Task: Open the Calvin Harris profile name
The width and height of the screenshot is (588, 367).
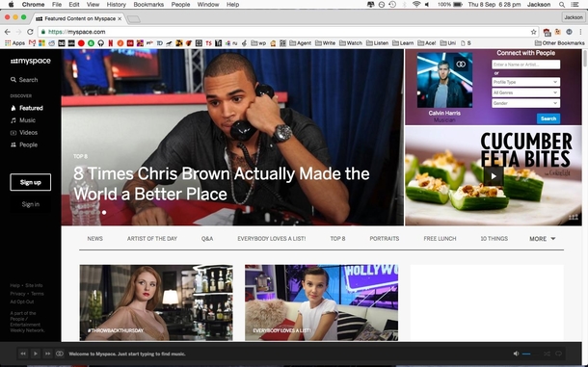Action: pyautogui.click(x=444, y=113)
